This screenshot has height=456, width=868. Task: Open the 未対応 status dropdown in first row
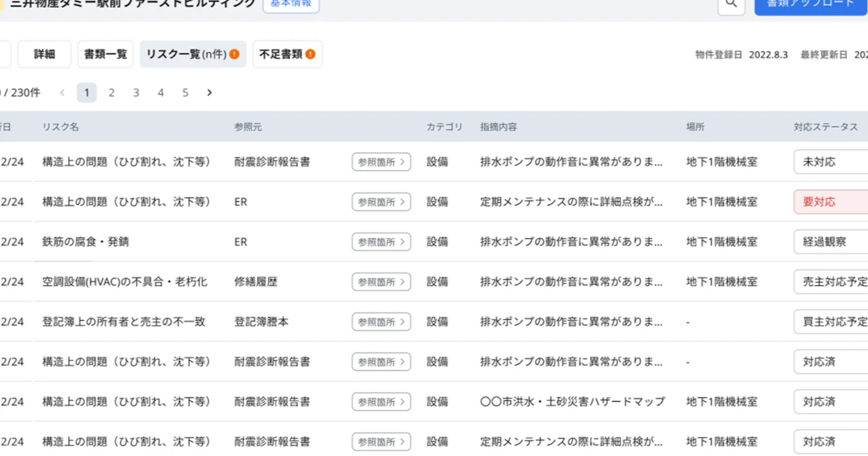click(832, 162)
